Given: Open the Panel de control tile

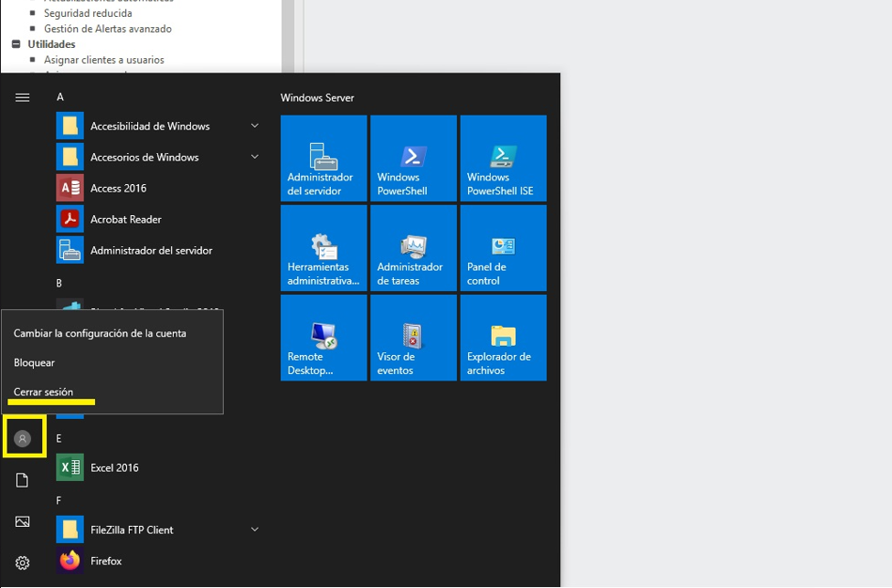Looking at the screenshot, I should (504, 248).
